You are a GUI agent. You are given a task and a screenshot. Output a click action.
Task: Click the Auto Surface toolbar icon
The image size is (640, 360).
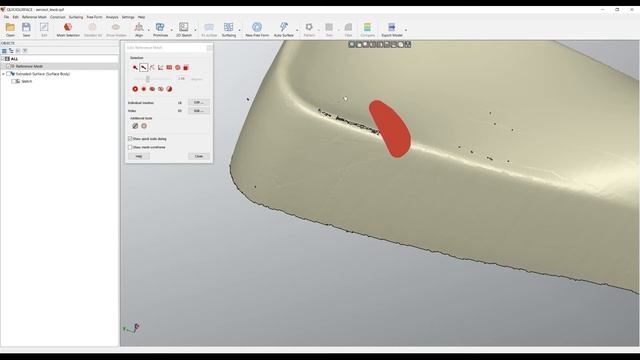(284, 27)
